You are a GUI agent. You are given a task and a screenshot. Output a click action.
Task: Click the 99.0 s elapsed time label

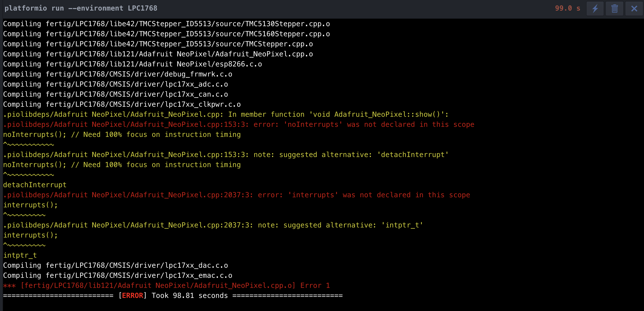click(x=568, y=8)
